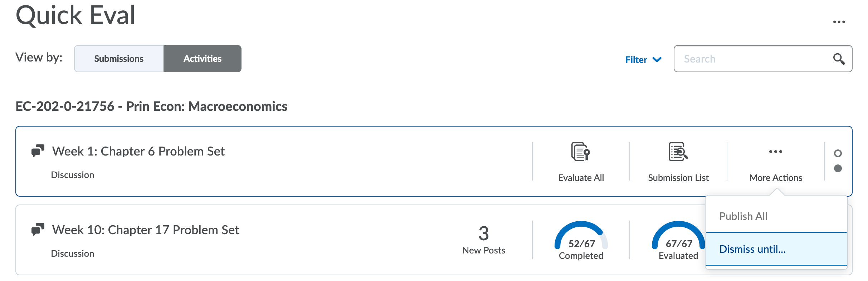Click Week 10 discussion speech bubble icon
The width and height of the screenshot is (868, 281).
[x=38, y=230]
